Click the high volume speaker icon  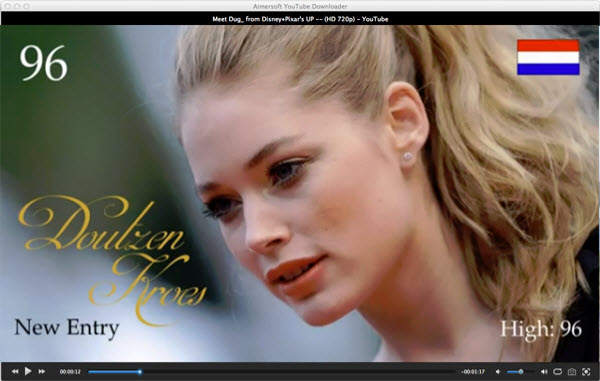point(544,371)
